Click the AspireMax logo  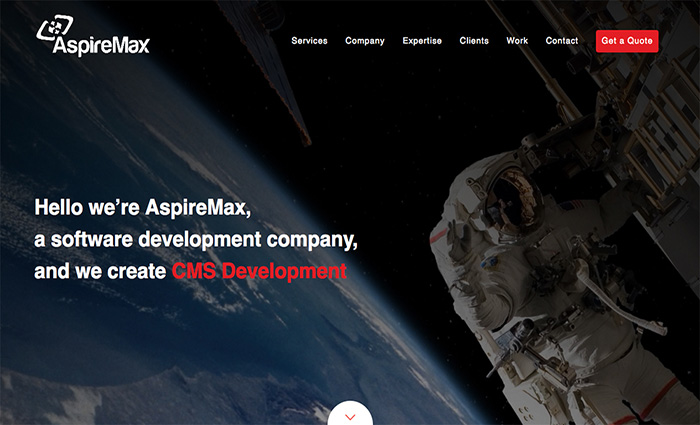(x=93, y=35)
